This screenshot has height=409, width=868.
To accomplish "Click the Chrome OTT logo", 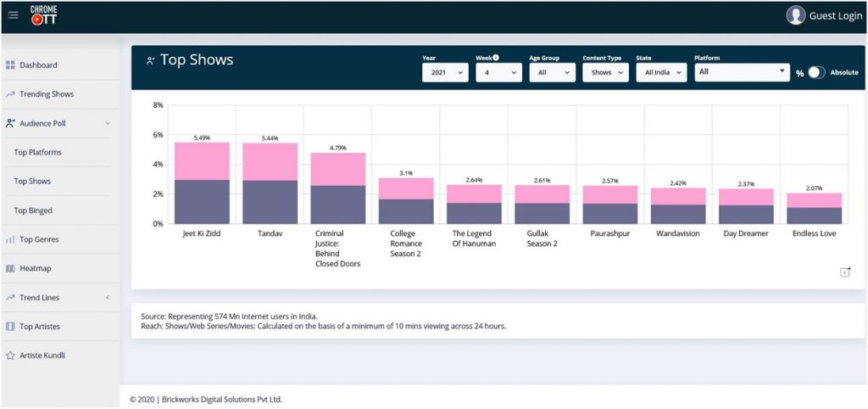I will 43,15.
